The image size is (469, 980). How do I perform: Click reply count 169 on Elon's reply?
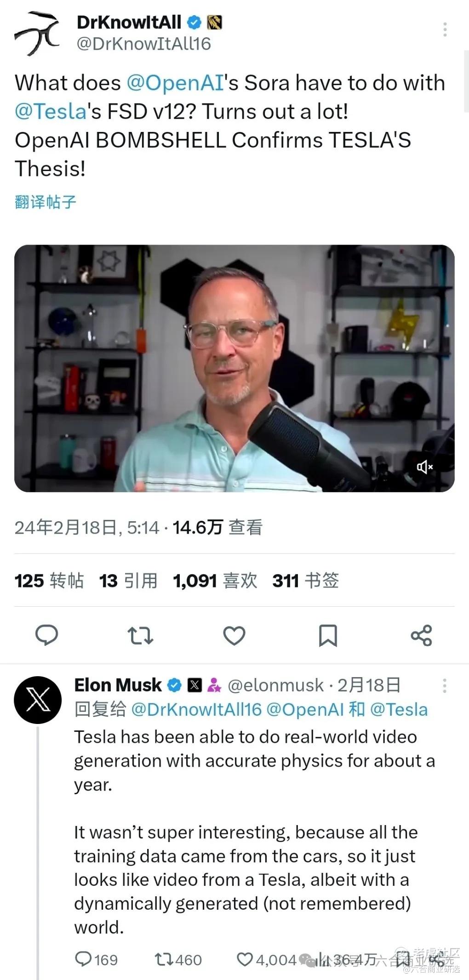coord(97,960)
